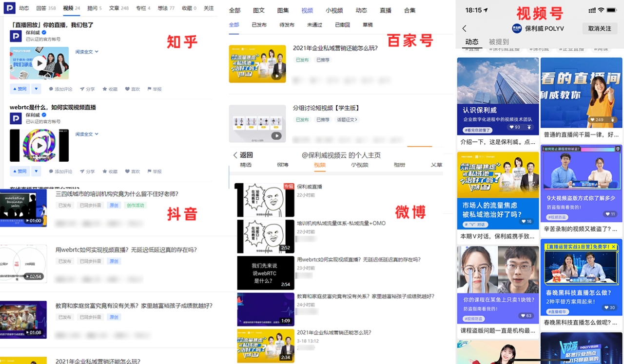Filter Baijiahao videos by 已撤回
This screenshot has height=364, width=624.
(x=342, y=25)
